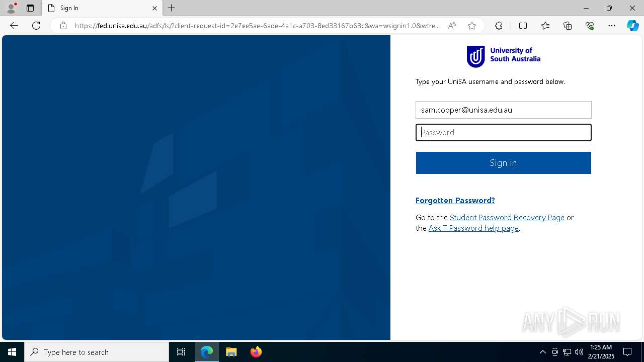Open a new tab with plus button
Viewport: 644px width, 362px height.
[172, 8]
